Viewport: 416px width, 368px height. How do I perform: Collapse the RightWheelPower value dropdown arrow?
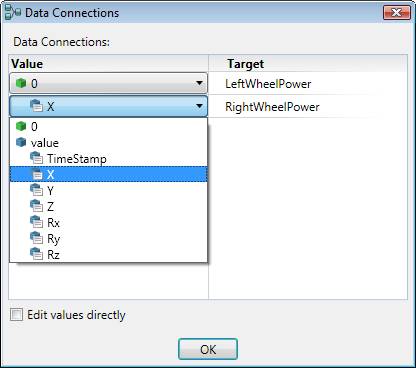click(x=199, y=106)
